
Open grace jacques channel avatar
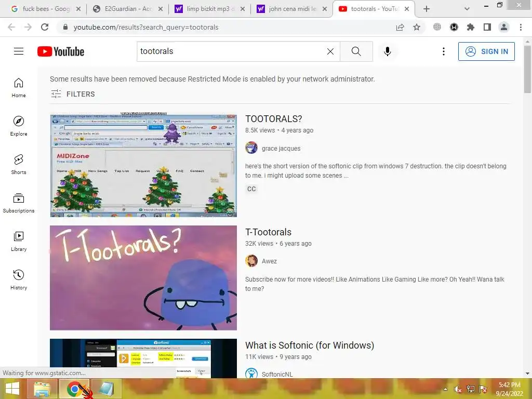point(251,148)
